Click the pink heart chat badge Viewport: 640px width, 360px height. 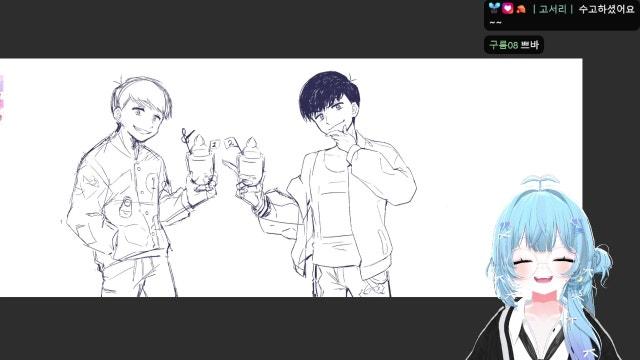[x=507, y=8]
